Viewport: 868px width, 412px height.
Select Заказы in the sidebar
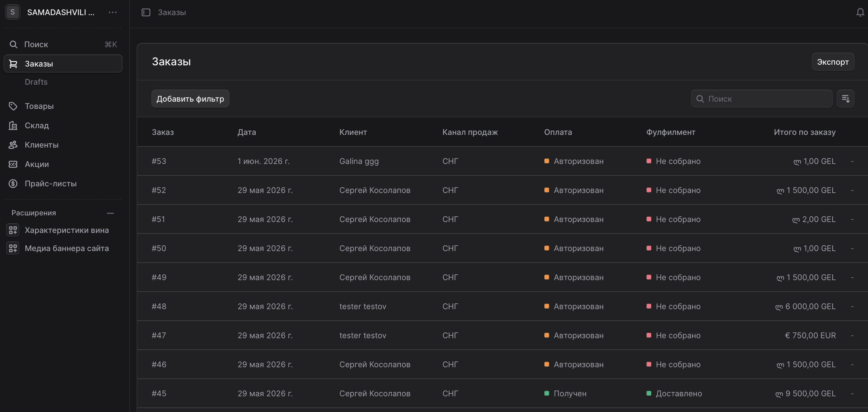coord(63,64)
